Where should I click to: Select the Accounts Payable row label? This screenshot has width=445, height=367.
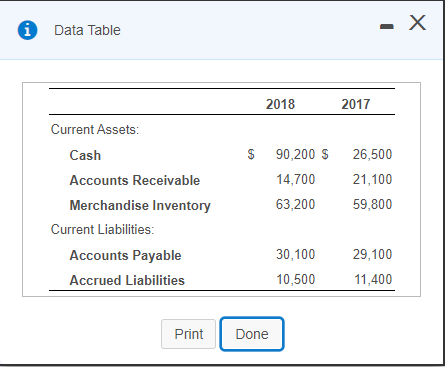coord(125,255)
